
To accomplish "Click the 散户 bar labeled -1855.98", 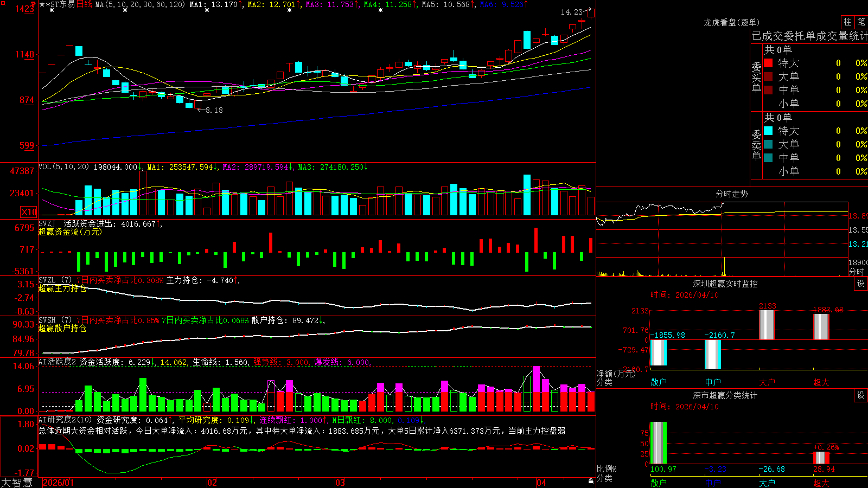I will (659, 352).
